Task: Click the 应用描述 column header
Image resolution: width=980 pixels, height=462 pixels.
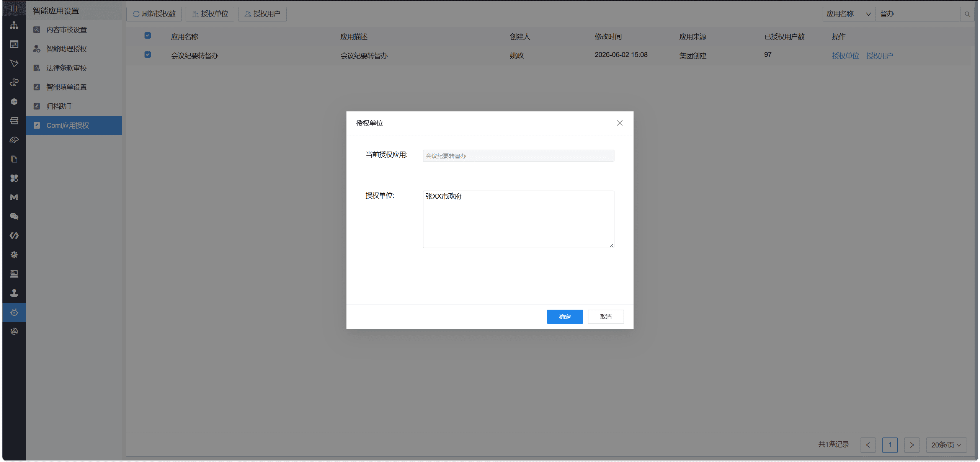Action: [354, 37]
